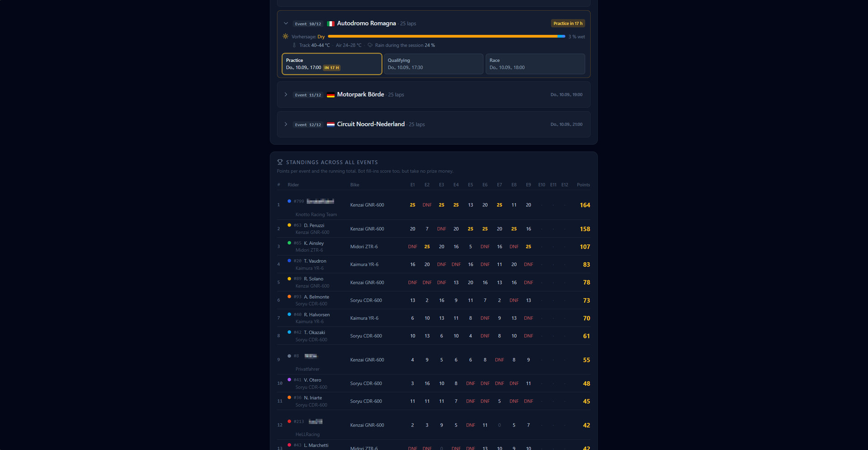Viewport: 868px width, 450px height.
Task: Click 'Midori ZTR-6' bike cell for K. Ainsley
Action: click(364, 246)
